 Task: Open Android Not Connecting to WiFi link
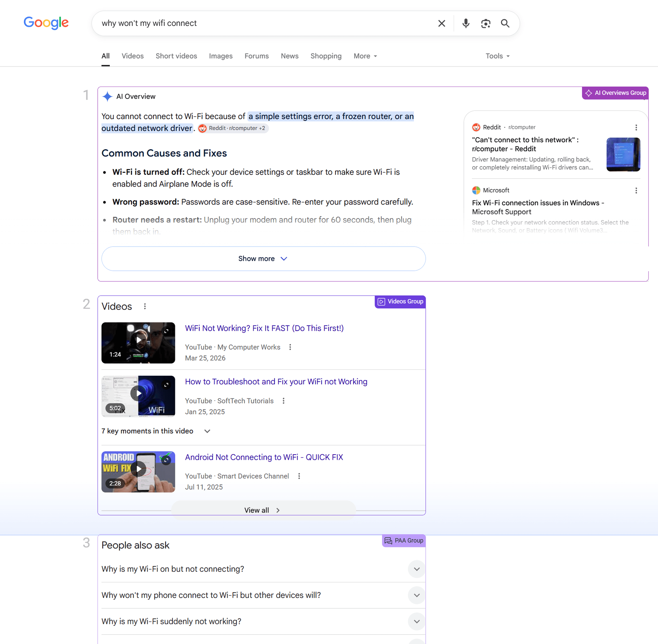pos(264,457)
